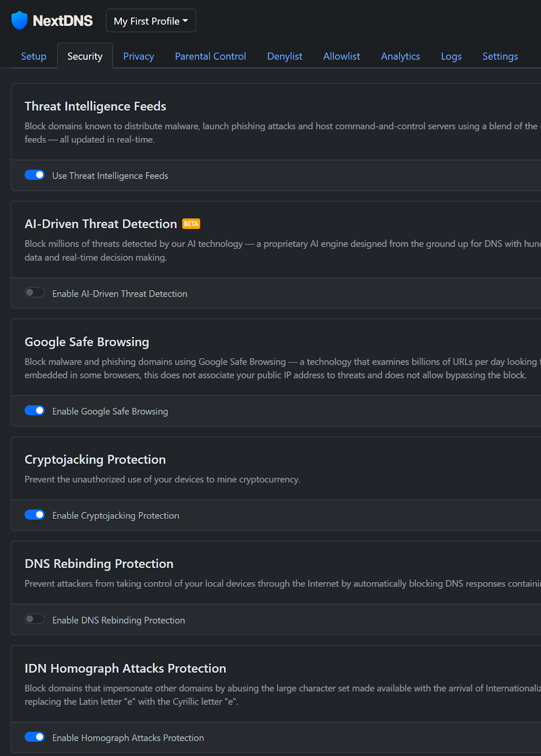Open the Privacy tab
The height and width of the screenshot is (756, 541).
click(x=138, y=56)
